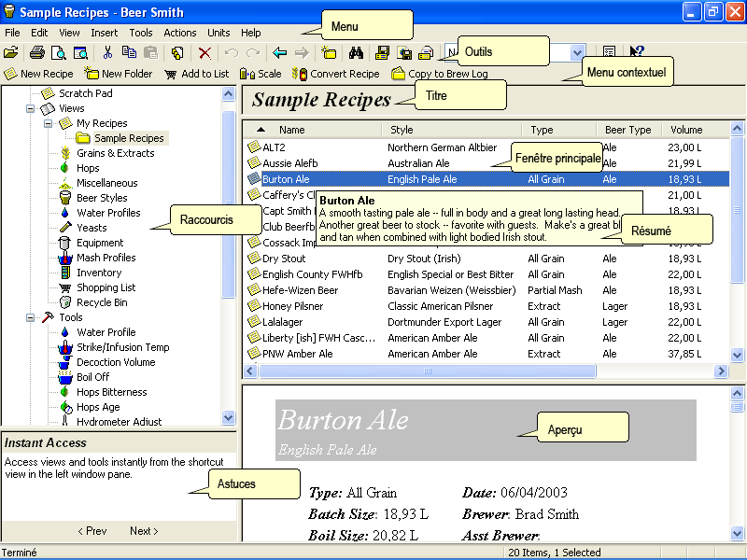Click the Open folder toolbar icon
Screen dimensions: 747x560
tap(11, 52)
